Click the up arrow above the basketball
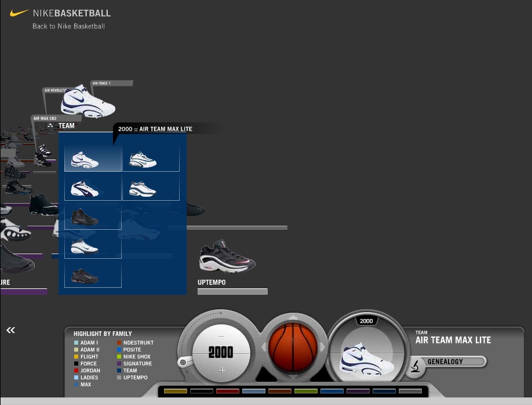Screen dimensions: 532x405 [x=293, y=318]
